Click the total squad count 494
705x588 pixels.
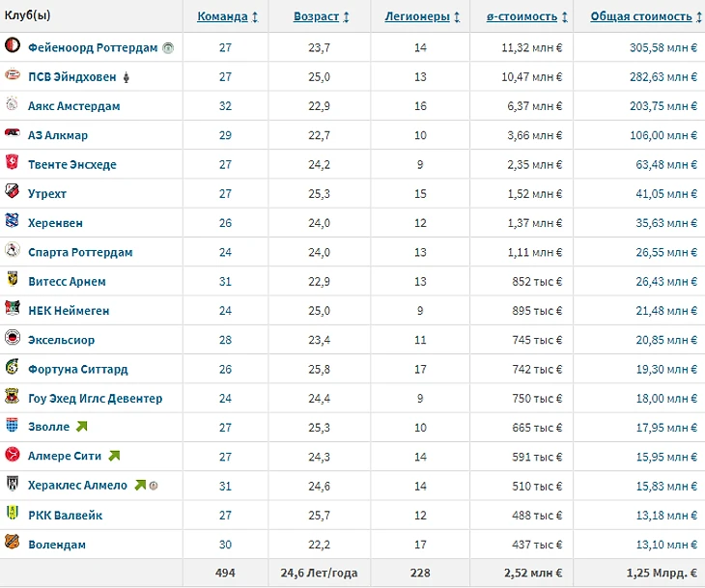(225, 574)
